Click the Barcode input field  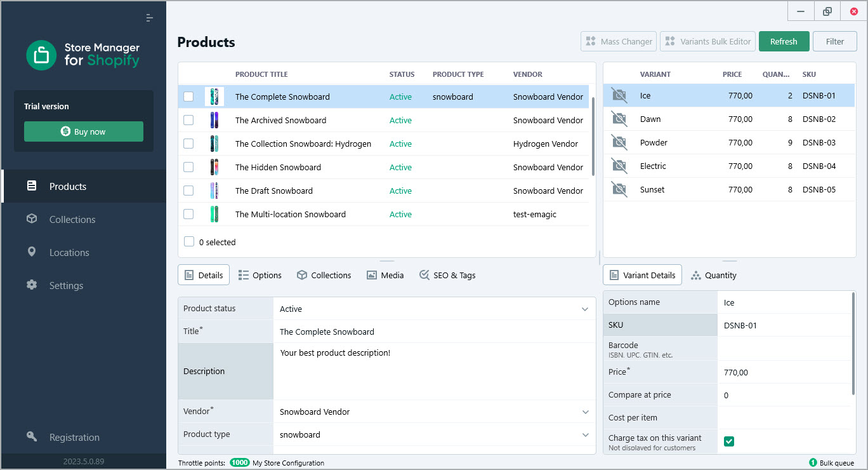(784, 349)
